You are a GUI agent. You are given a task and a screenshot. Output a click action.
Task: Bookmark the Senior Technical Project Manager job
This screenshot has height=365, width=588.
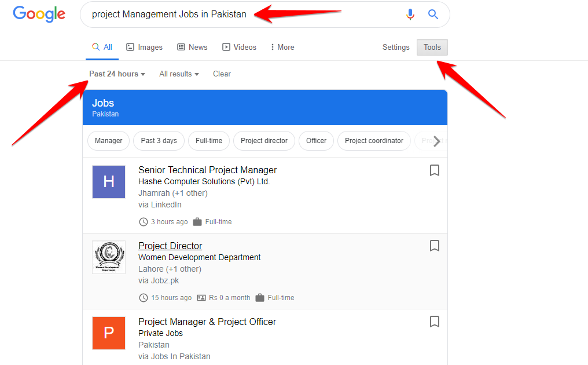(x=434, y=170)
